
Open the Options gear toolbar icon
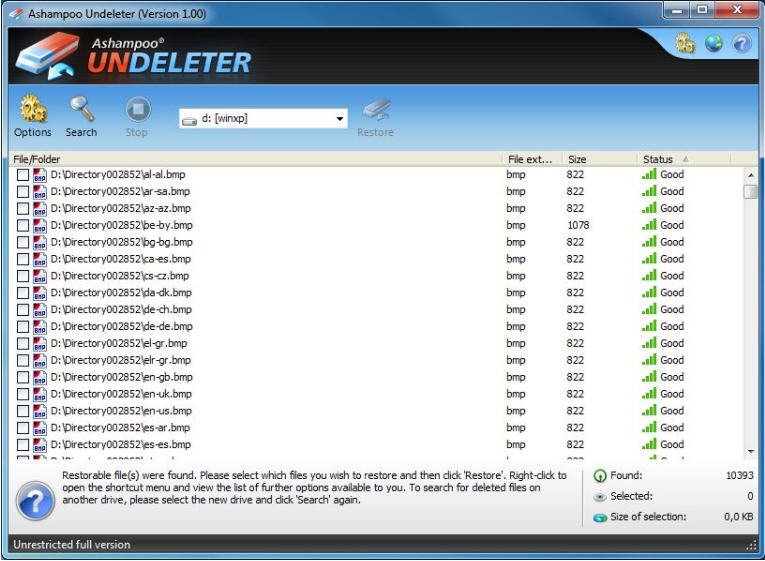tap(33, 108)
